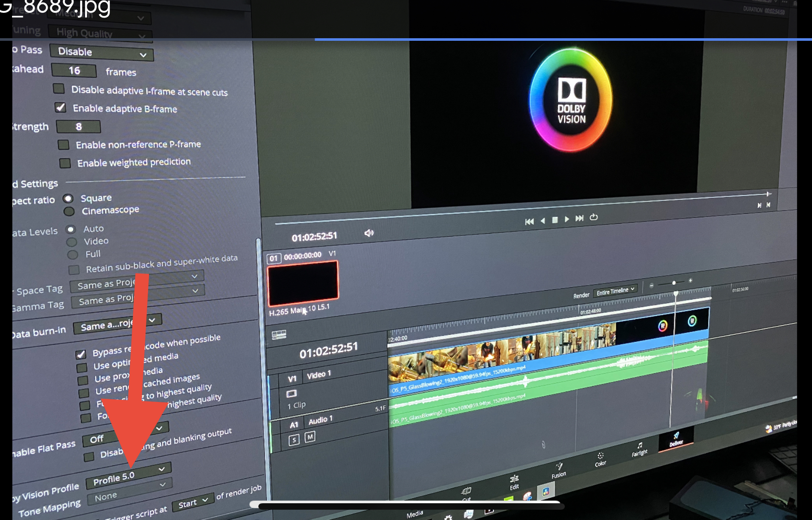Click the second Dolby Vision badge in the clip

692,321
